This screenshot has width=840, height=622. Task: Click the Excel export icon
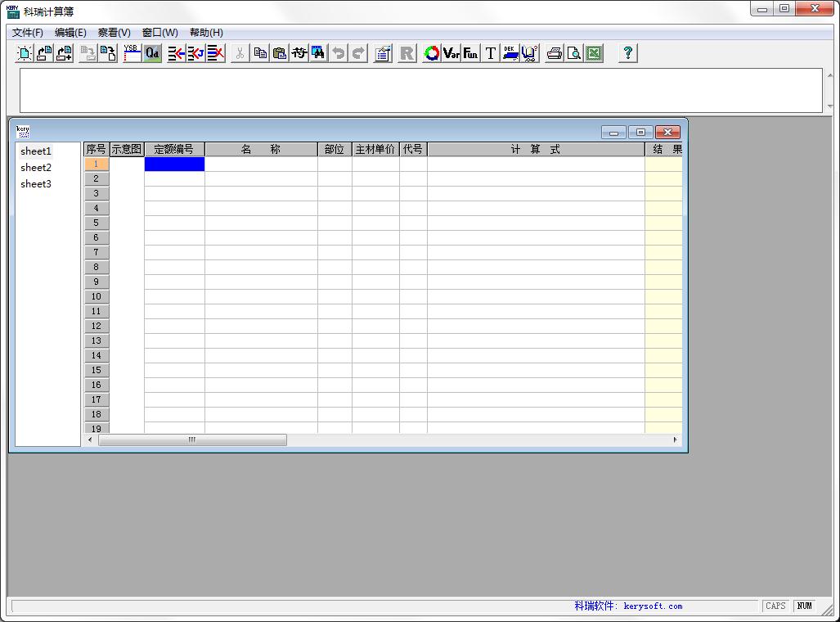coord(594,53)
